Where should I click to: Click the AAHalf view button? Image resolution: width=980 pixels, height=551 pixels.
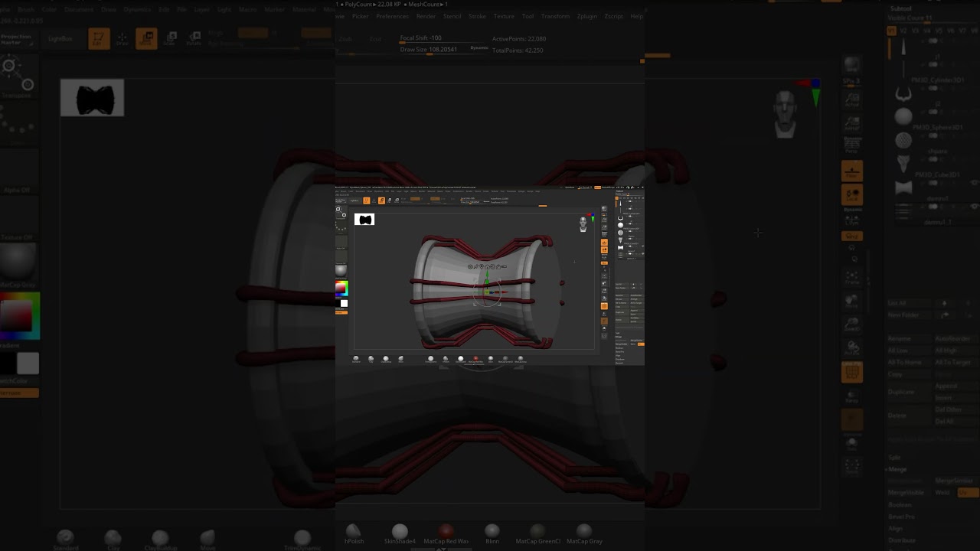tap(851, 124)
